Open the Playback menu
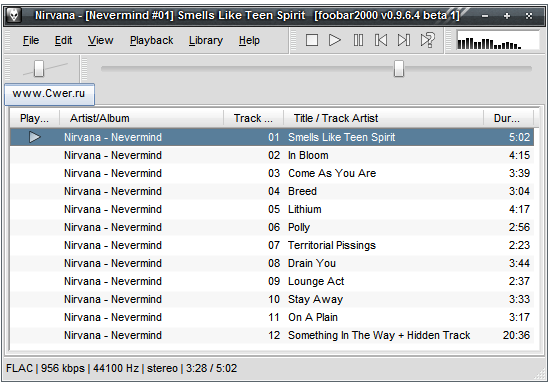 pyautogui.click(x=151, y=41)
